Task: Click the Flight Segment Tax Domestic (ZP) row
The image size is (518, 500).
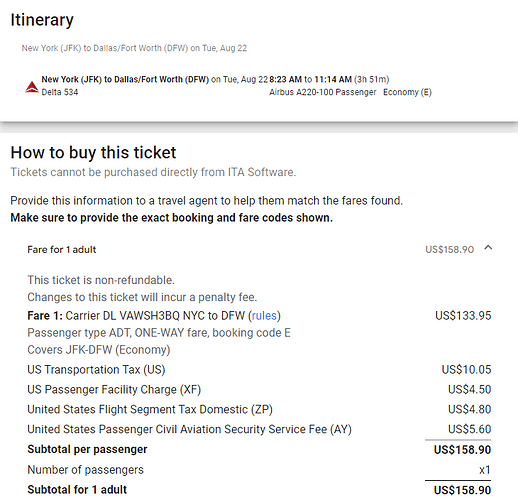Action: pyautogui.click(x=259, y=409)
